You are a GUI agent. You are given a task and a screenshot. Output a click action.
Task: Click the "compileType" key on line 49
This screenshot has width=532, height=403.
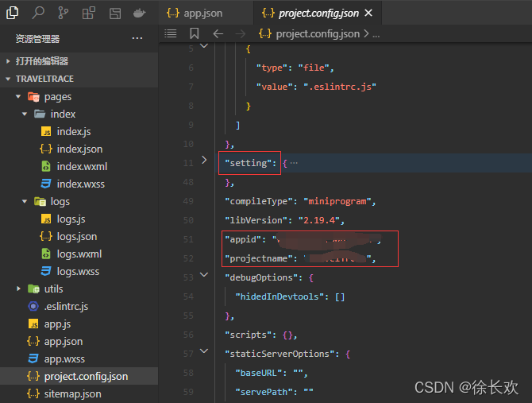[x=259, y=201]
